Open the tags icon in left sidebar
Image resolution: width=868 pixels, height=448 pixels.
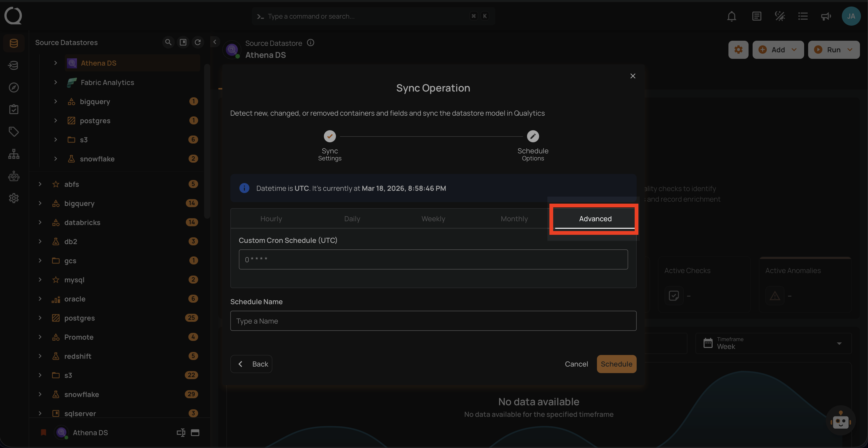(14, 132)
